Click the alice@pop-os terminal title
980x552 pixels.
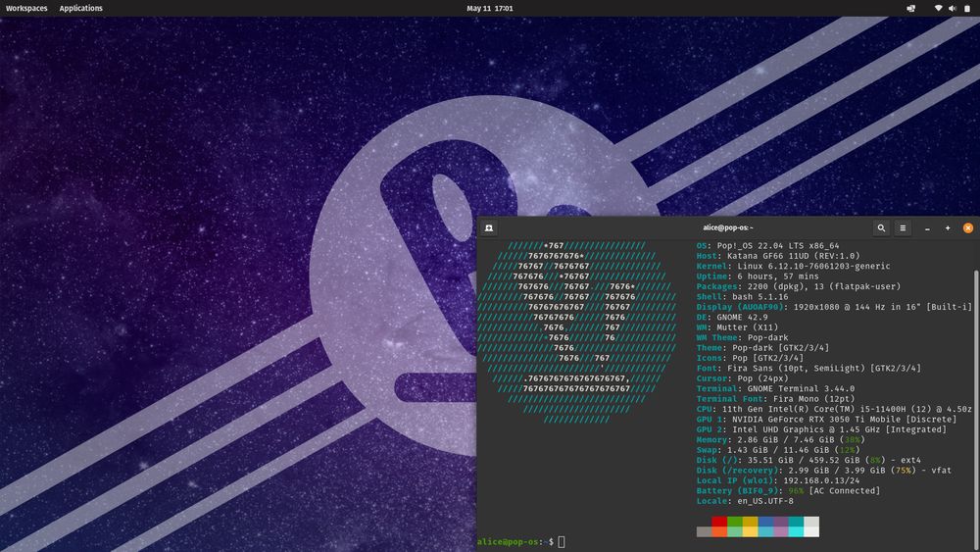coord(727,227)
